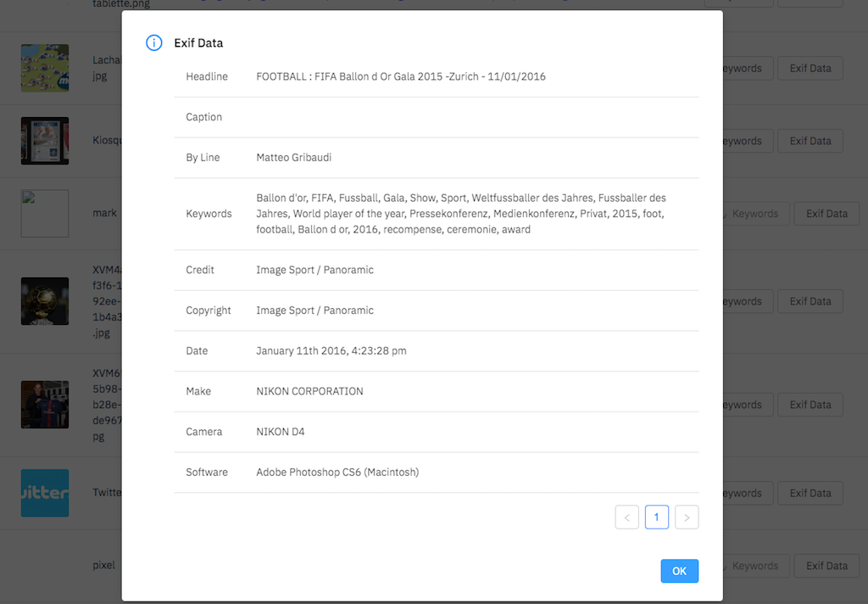The width and height of the screenshot is (868, 604).
Task: Click the XVM6 person photo thumbnail
Action: (x=45, y=405)
